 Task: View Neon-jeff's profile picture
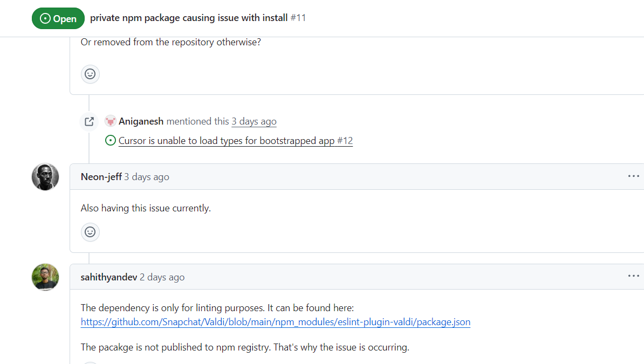tap(45, 177)
